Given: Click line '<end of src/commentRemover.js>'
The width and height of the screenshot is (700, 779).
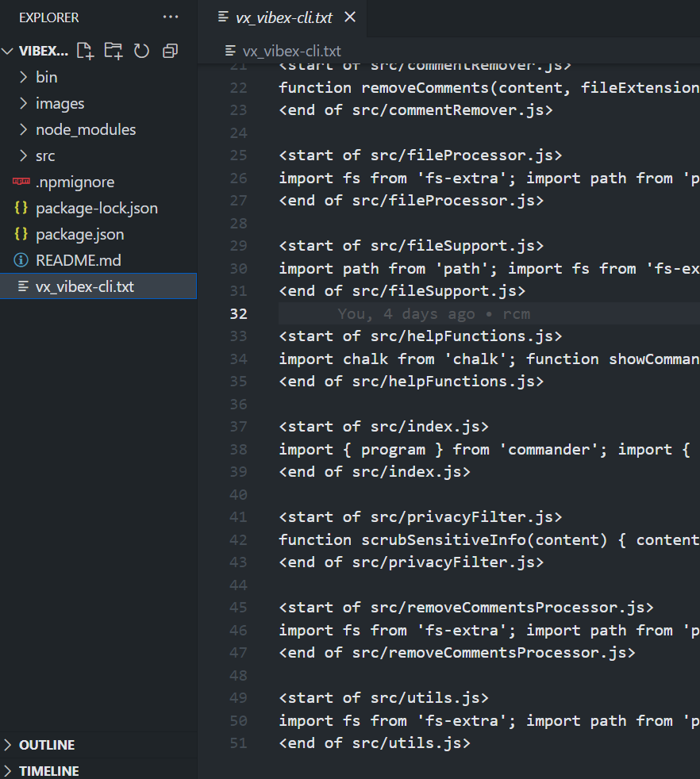Looking at the screenshot, I should pos(416,109).
